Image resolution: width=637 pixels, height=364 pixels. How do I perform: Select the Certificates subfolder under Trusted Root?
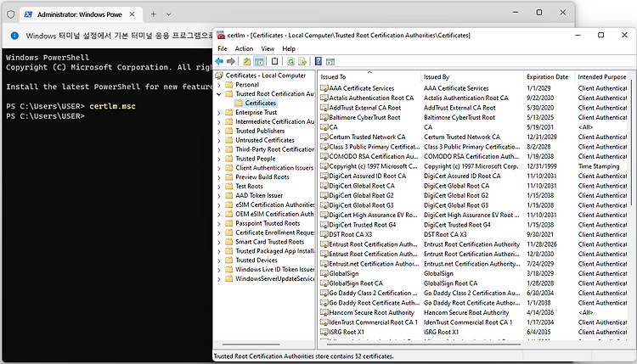[261, 103]
